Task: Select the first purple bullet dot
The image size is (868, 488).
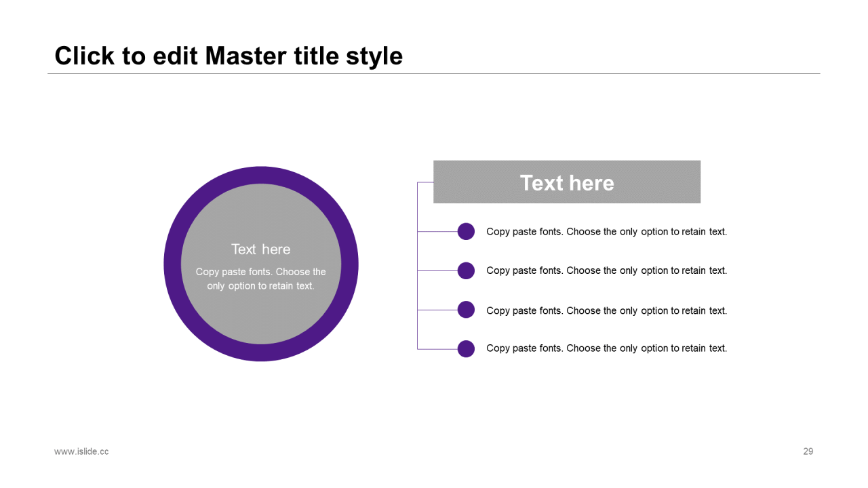Action: point(466,232)
